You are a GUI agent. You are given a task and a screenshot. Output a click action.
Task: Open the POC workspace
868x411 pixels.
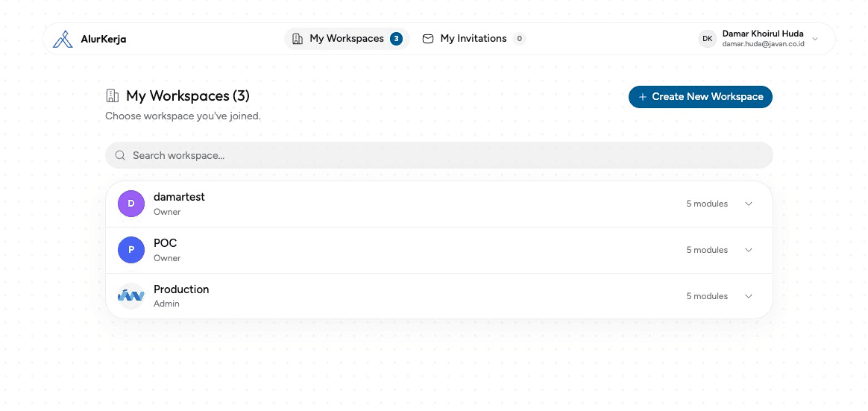click(x=439, y=250)
